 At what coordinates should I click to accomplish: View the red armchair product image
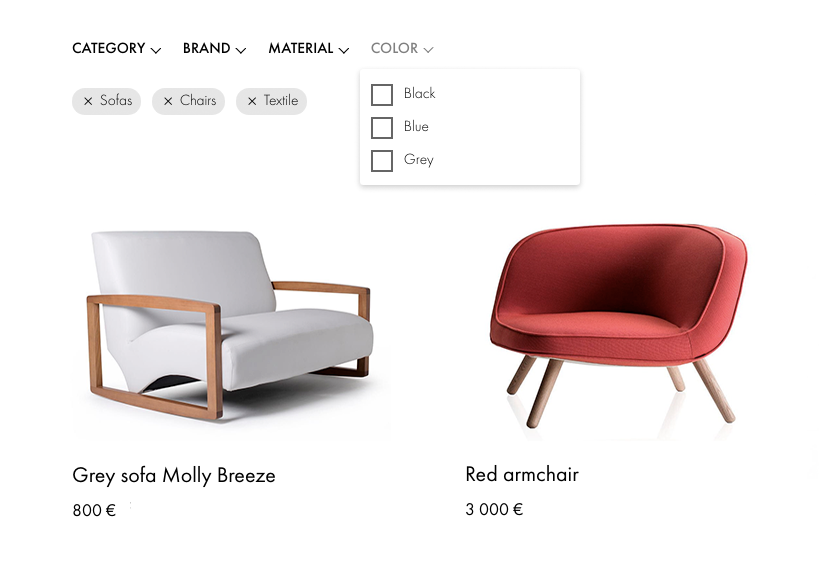618,326
